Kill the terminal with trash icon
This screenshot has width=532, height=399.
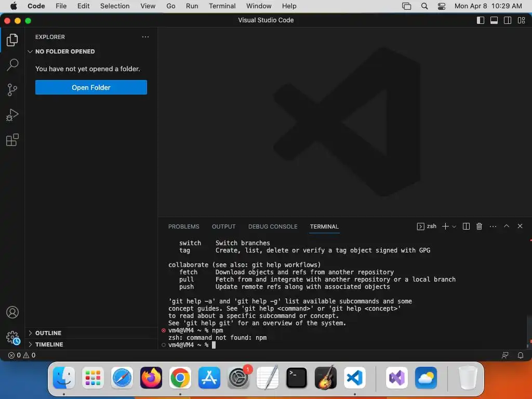coord(479,227)
